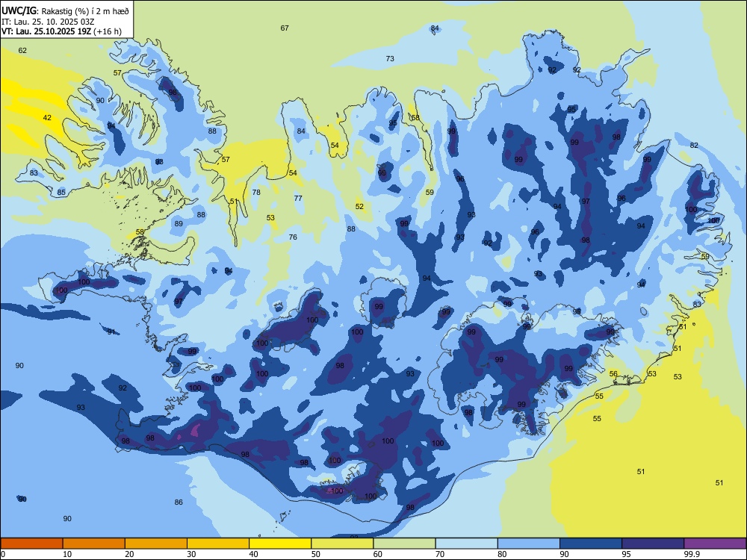Click the humidity value 76 on the map
This screenshot has width=747, height=560.
(293, 237)
